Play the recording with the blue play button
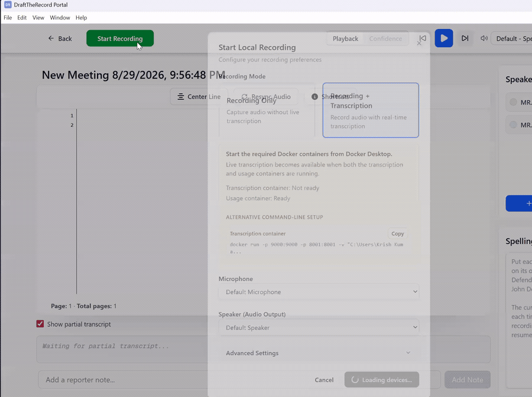The height and width of the screenshot is (397, 532). coord(444,38)
